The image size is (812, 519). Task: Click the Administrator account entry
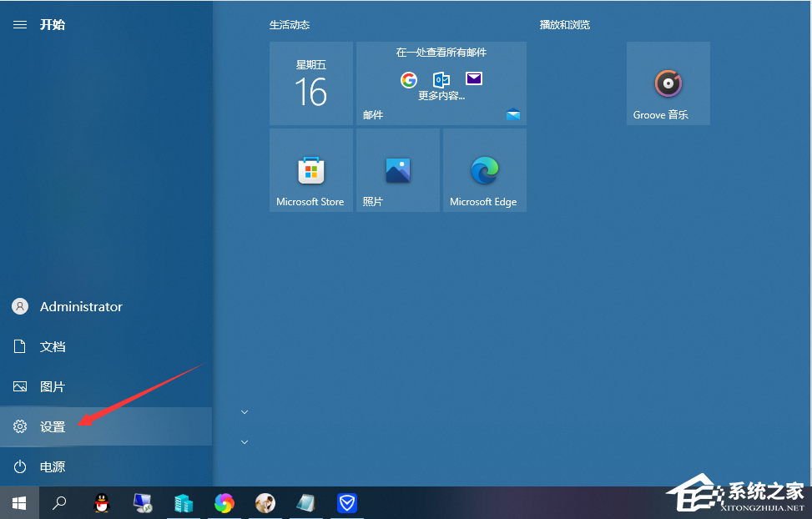click(80, 307)
